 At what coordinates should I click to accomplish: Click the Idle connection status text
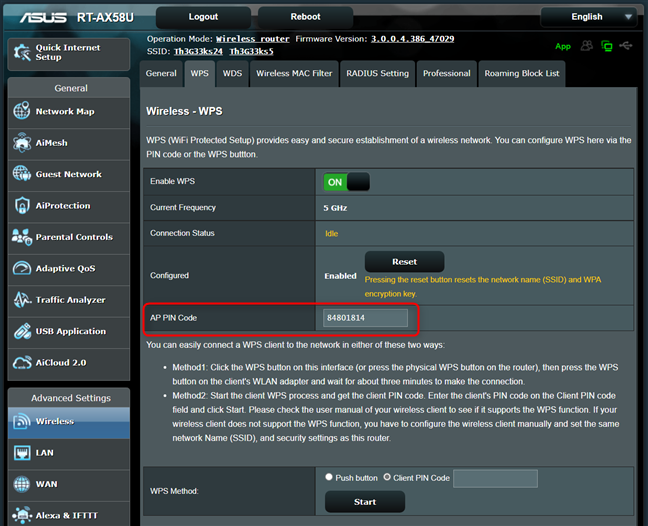point(331,233)
